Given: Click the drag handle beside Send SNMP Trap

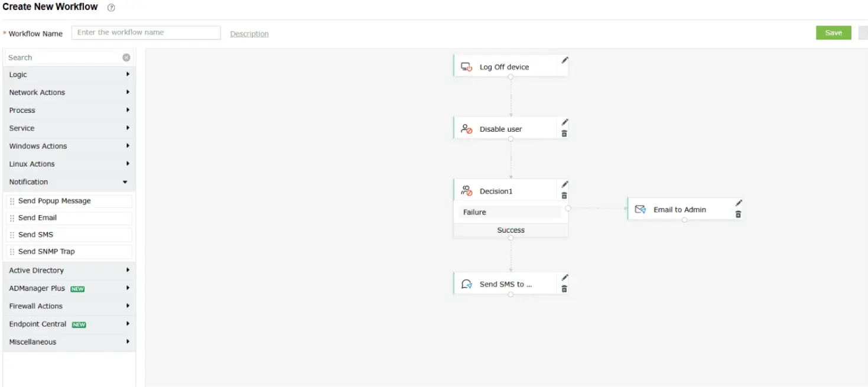Looking at the screenshot, I should 12,251.
